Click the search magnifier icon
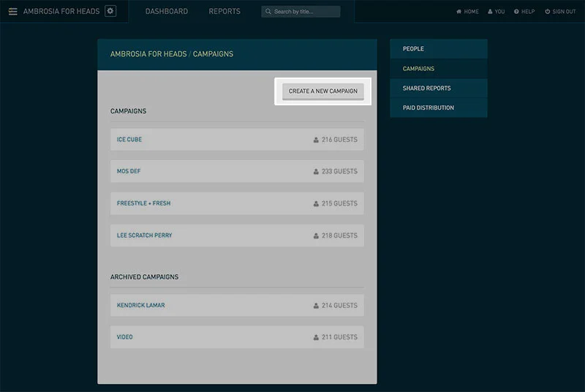This screenshot has height=392, width=585. coord(268,12)
